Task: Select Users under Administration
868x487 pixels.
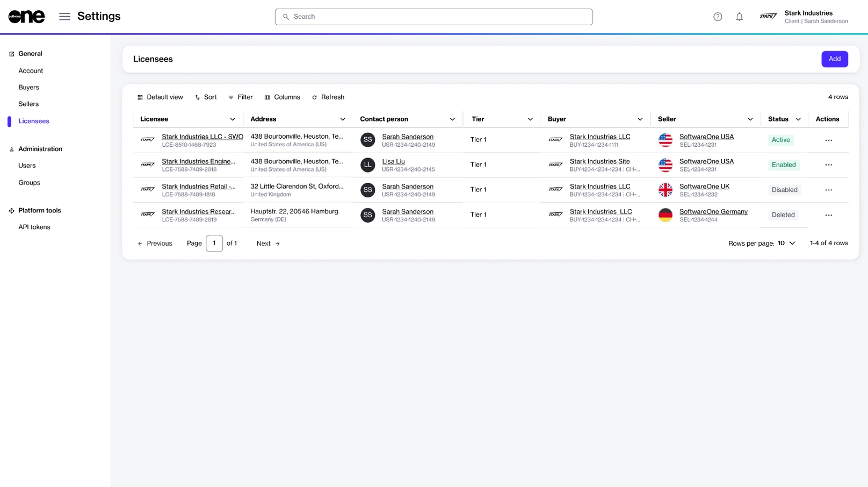Action: click(27, 166)
